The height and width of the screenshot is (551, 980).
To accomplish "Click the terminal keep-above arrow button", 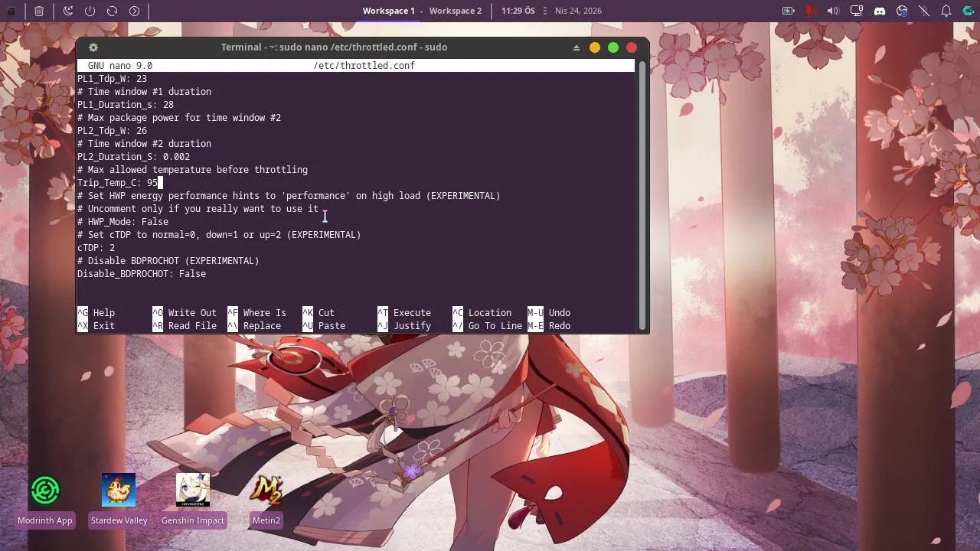I will click(577, 47).
